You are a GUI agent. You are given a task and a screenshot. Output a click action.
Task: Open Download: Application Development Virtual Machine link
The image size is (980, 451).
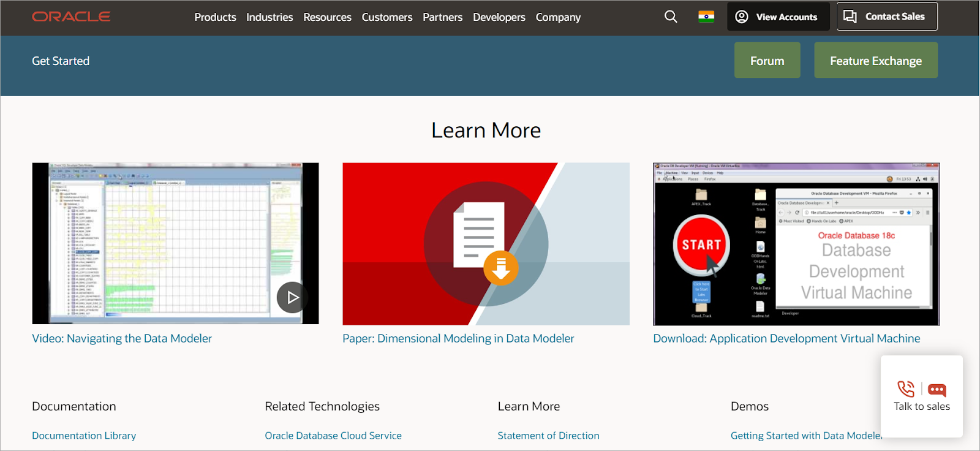point(786,338)
